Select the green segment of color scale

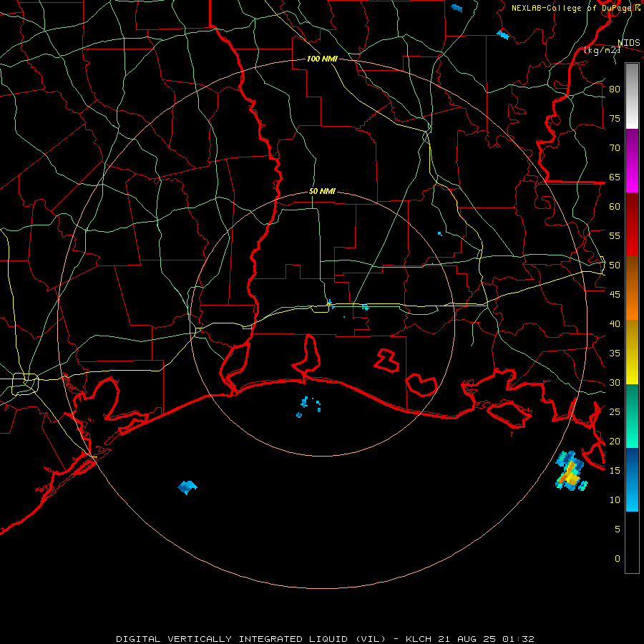coord(632,416)
